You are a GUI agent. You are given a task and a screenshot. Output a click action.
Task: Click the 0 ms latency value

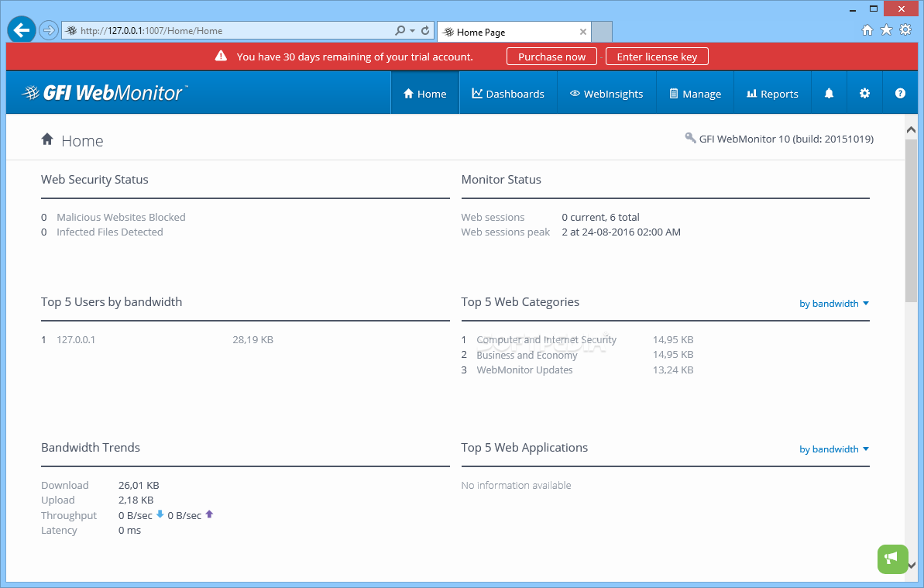pyautogui.click(x=129, y=530)
